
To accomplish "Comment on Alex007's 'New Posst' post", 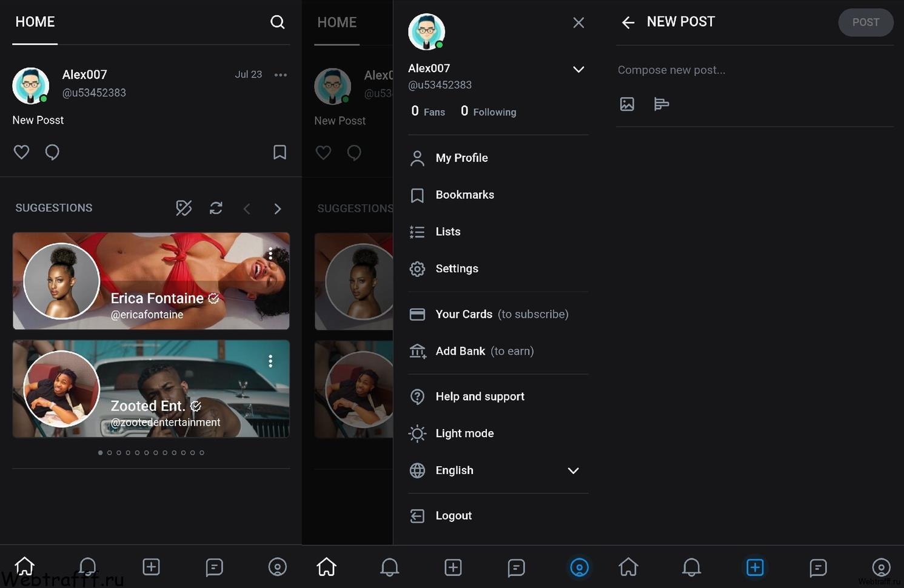I will pos(52,152).
